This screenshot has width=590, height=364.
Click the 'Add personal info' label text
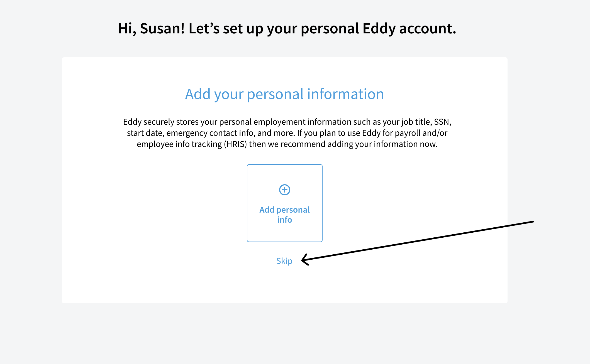coord(285,215)
